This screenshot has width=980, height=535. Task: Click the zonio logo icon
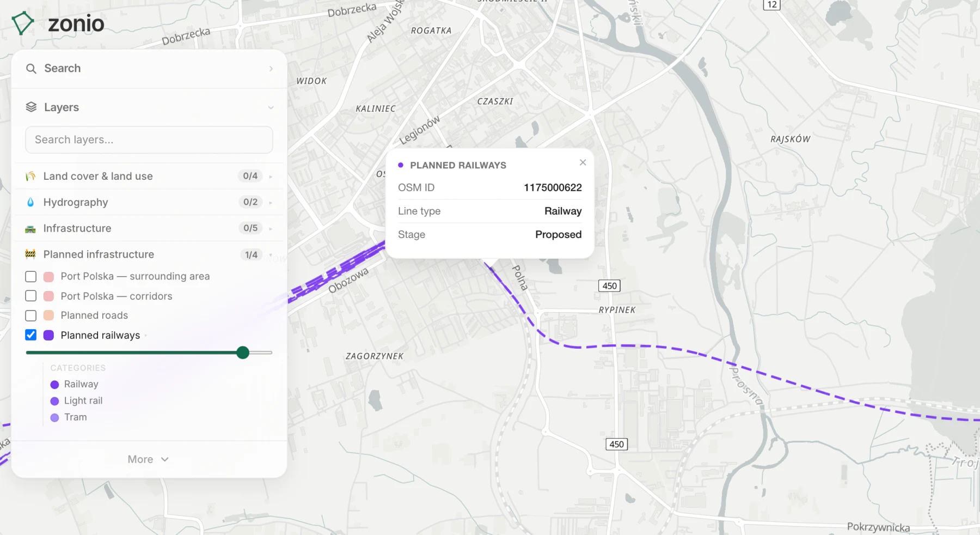(23, 23)
